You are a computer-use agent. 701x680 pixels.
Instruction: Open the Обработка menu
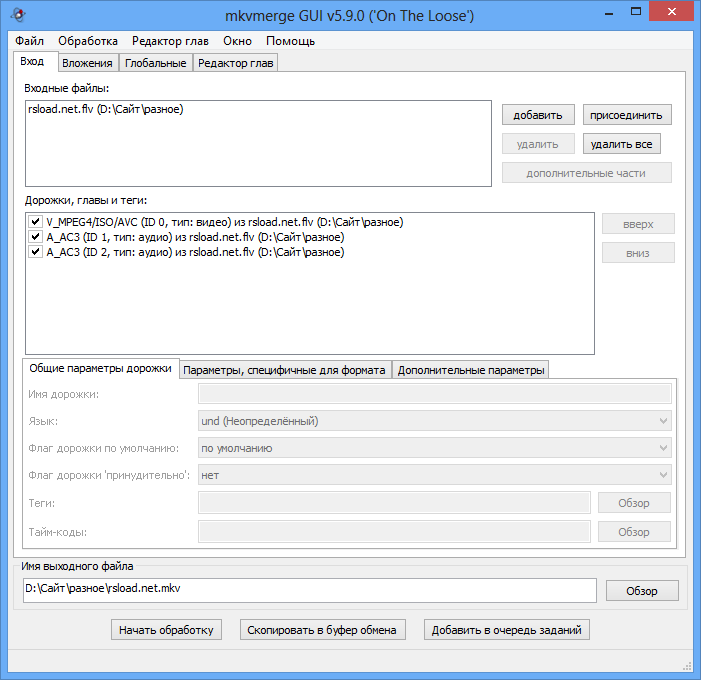click(x=88, y=41)
